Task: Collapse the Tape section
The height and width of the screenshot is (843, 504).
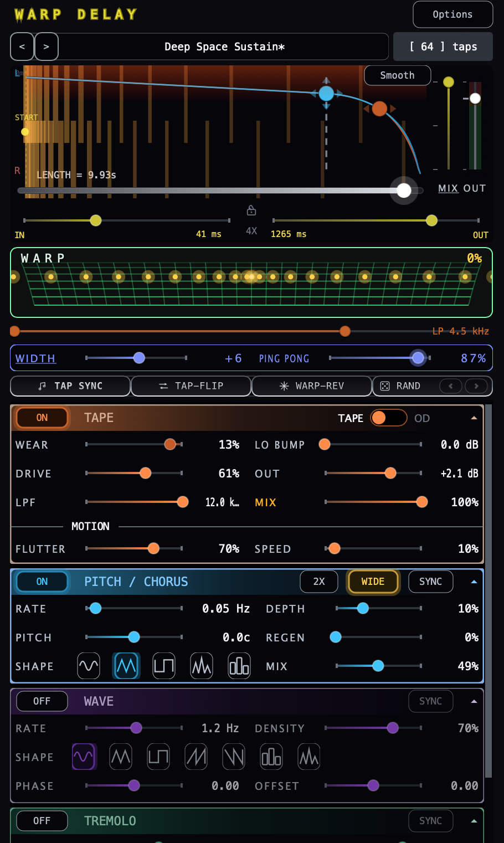Action: 474,418
